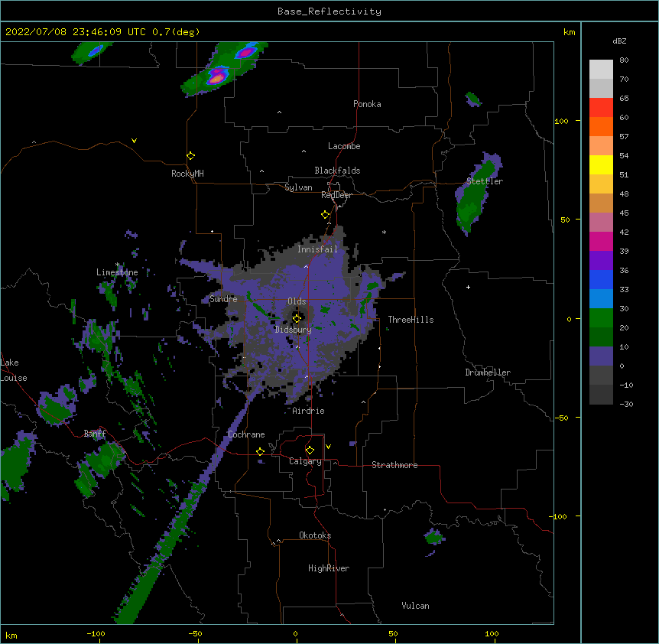Screen dimensions: 659x644
Task: Select the magenta swatch between 42 and 39 dBZ
Action: click(x=601, y=241)
